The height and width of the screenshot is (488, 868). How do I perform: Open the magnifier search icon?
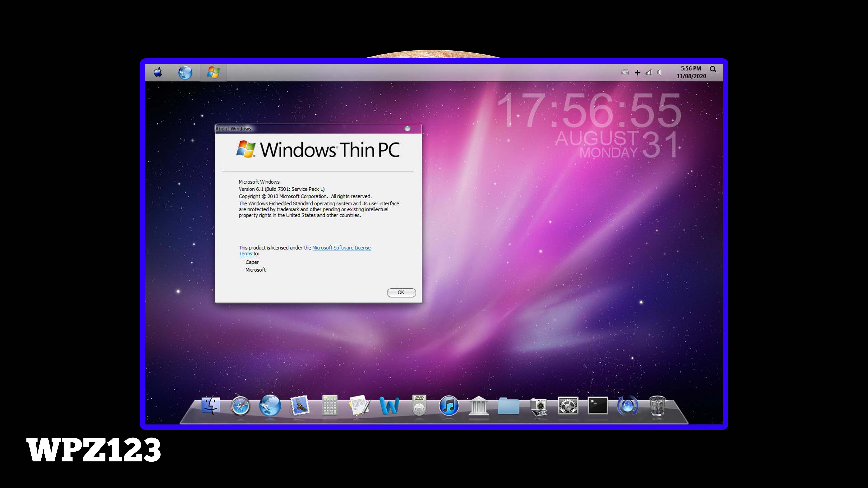tap(713, 69)
